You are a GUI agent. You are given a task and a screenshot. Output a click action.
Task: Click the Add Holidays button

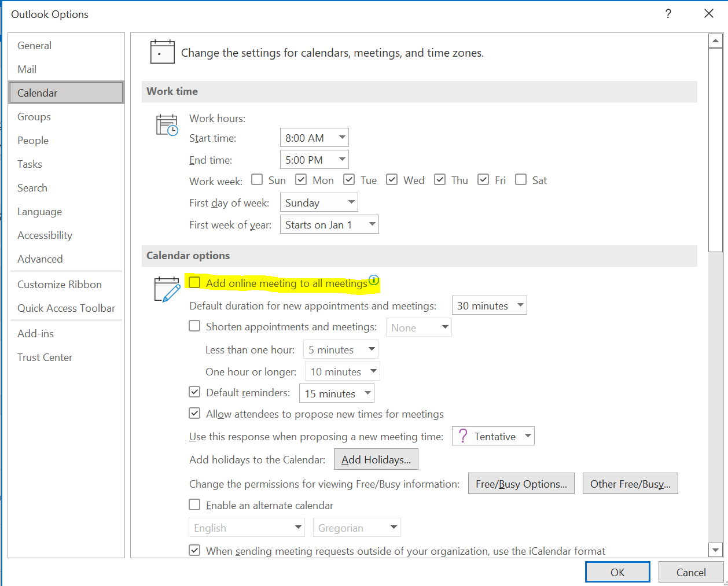[x=376, y=459]
